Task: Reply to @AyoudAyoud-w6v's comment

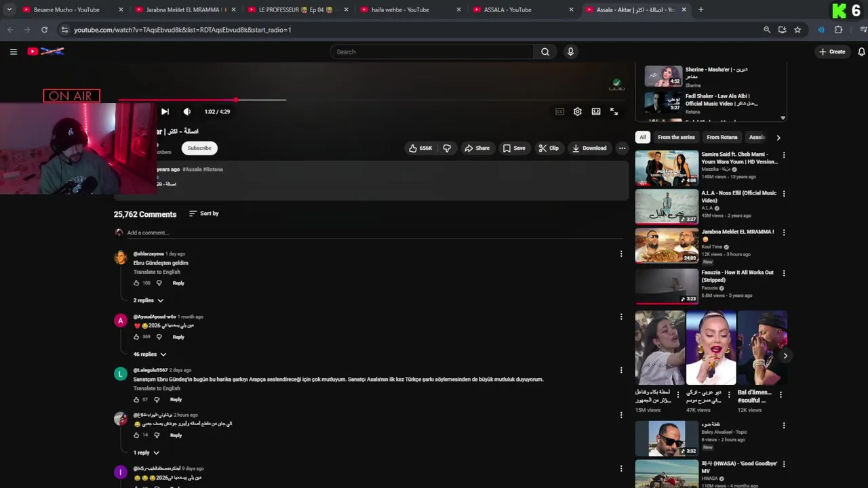Action: (x=178, y=337)
